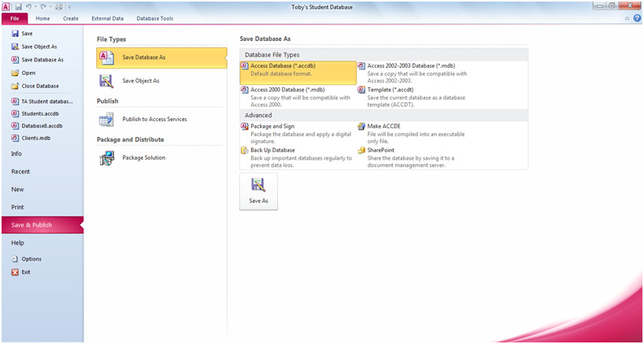Open the File tab

click(15, 18)
